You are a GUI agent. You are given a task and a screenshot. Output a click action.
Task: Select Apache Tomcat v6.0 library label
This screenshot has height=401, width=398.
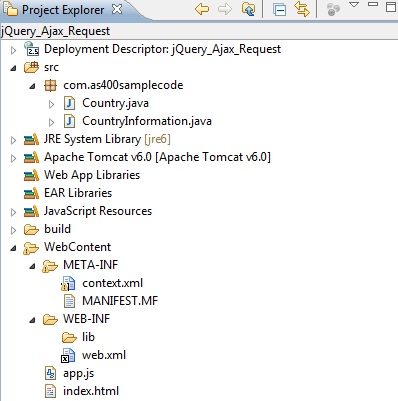click(157, 157)
